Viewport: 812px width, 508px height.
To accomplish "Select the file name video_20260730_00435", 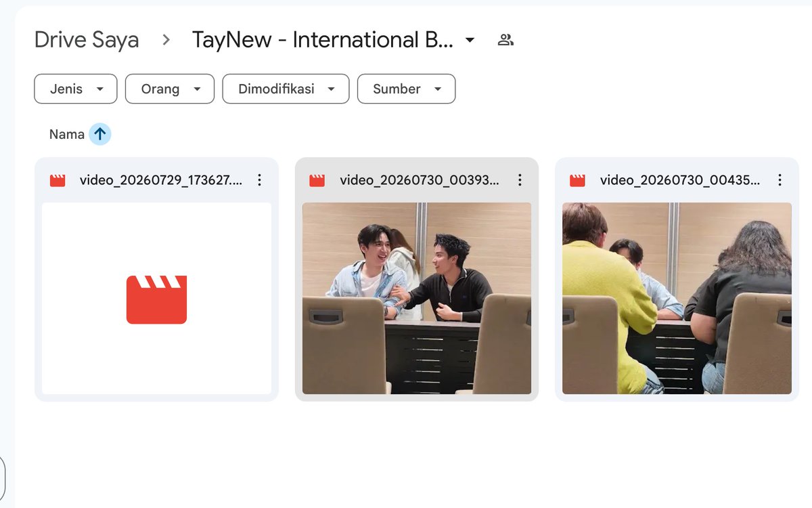I will point(680,180).
